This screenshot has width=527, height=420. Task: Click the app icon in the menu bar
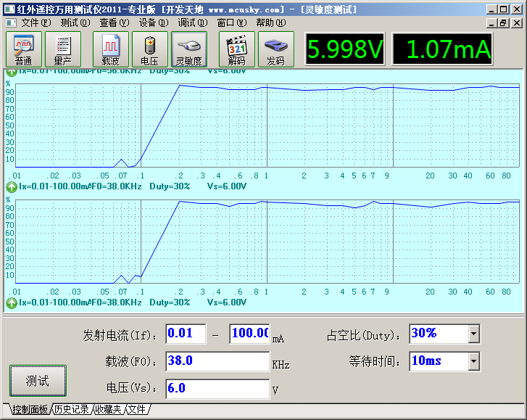pyautogui.click(x=10, y=22)
